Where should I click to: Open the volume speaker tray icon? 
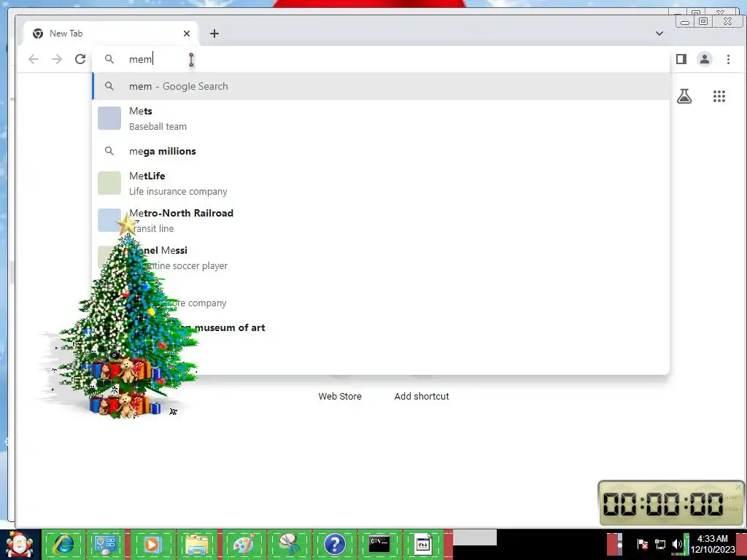click(x=677, y=544)
